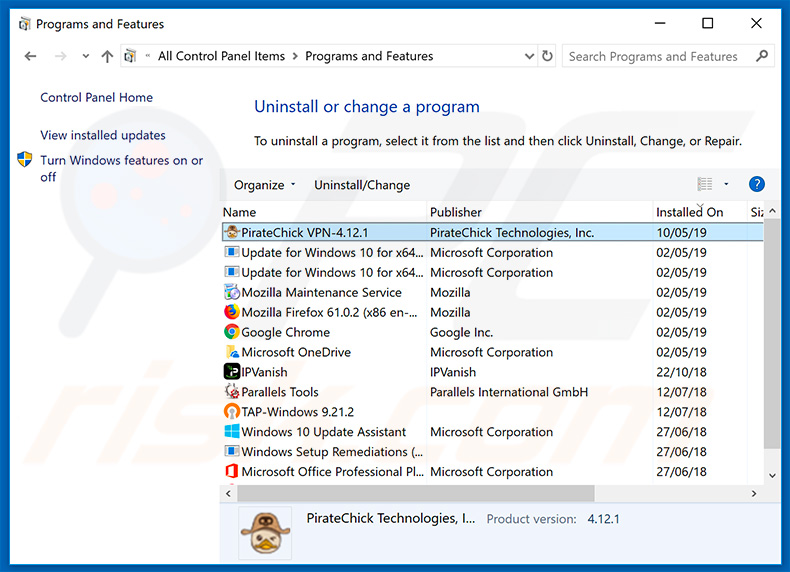Select Microsoft Office Professional Pl... name
This screenshot has height=572, width=790.
(333, 472)
